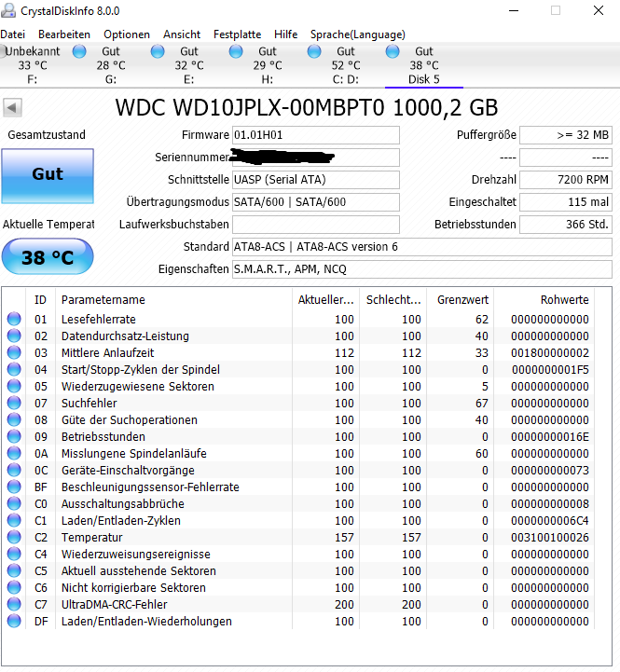Click status orb for Laden/Entladen-Wiederholungen row
This screenshot has width=620, height=672.
pos(14,621)
